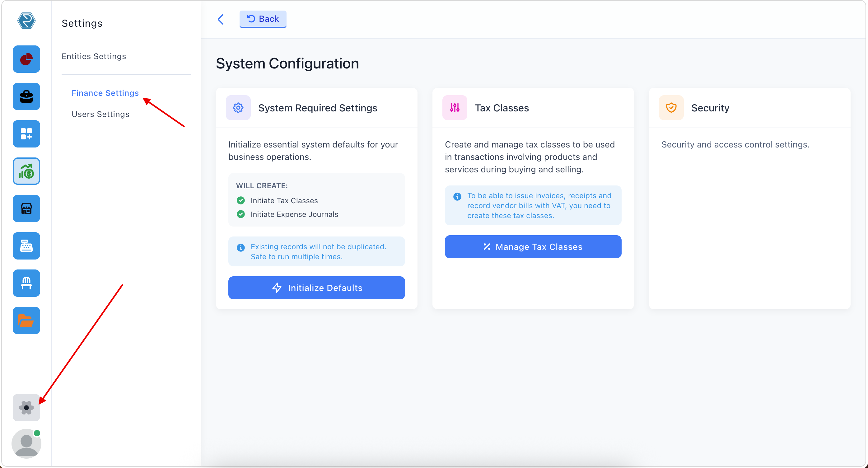Open Manage Tax Classes
Viewport: 868px width, 468px height.
pyautogui.click(x=533, y=247)
